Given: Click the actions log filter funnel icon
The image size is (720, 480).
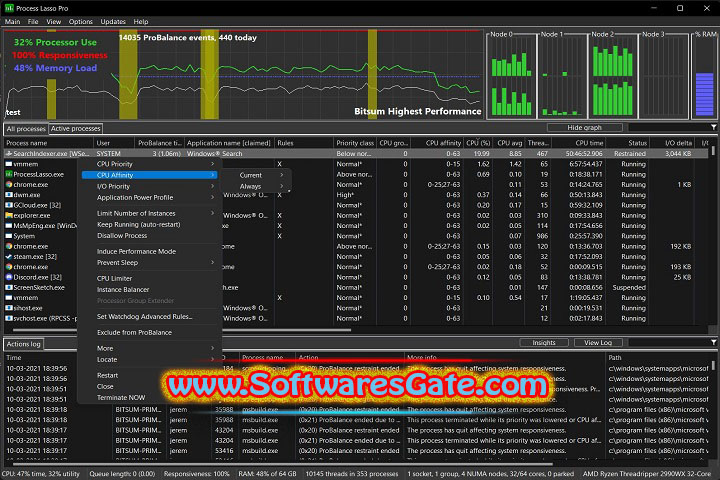Looking at the screenshot, I should [714, 342].
